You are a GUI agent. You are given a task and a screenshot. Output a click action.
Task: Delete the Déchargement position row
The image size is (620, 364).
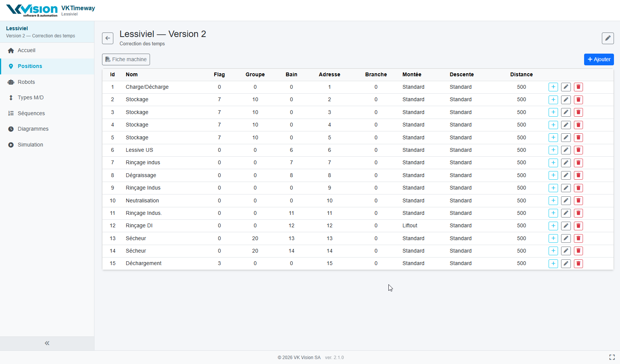pos(578,264)
